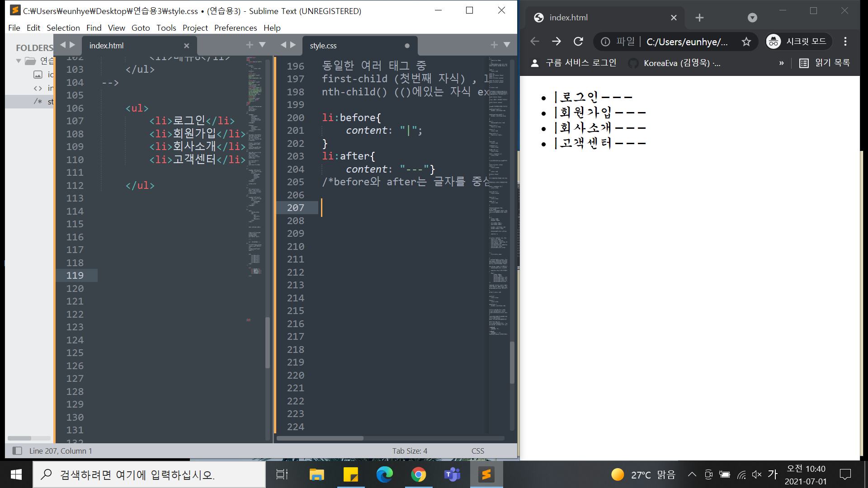Open the Preferences menu
The width and height of the screenshot is (868, 488).
click(235, 28)
